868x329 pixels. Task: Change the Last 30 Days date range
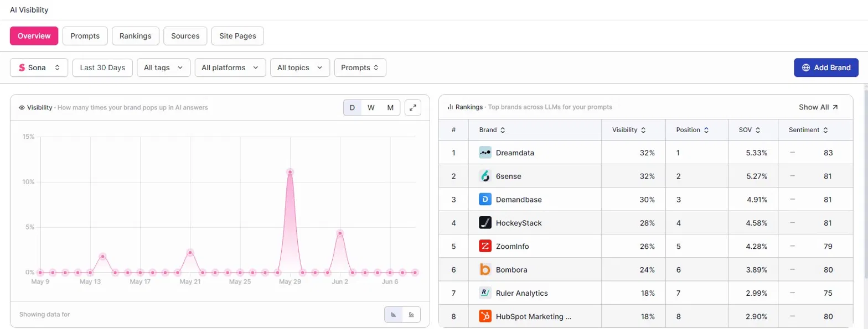[x=102, y=67]
